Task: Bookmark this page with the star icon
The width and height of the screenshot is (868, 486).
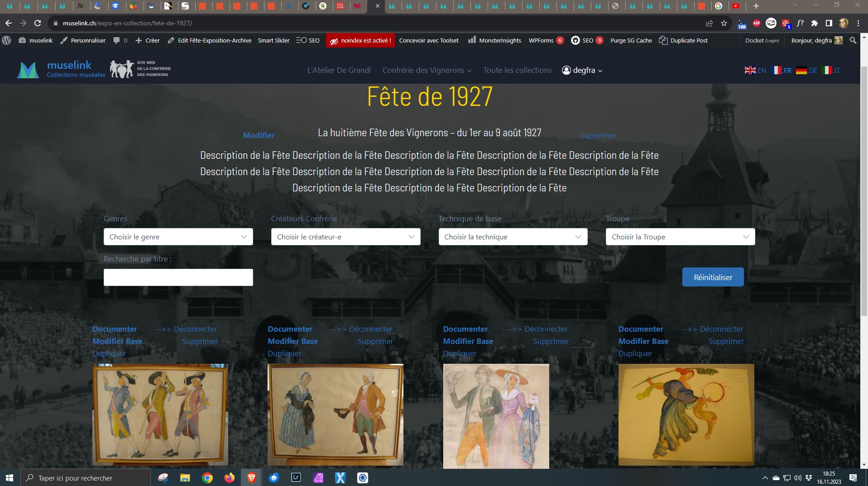Action: tap(724, 23)
